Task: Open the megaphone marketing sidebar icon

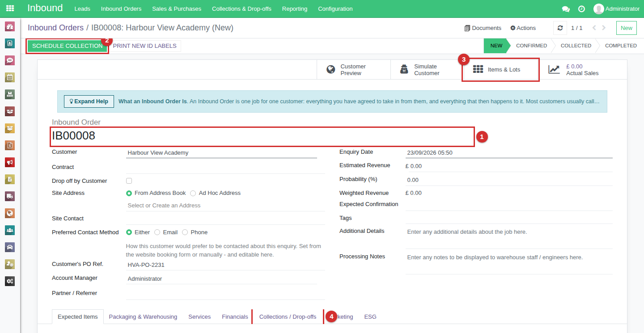Action: (10, 162)
